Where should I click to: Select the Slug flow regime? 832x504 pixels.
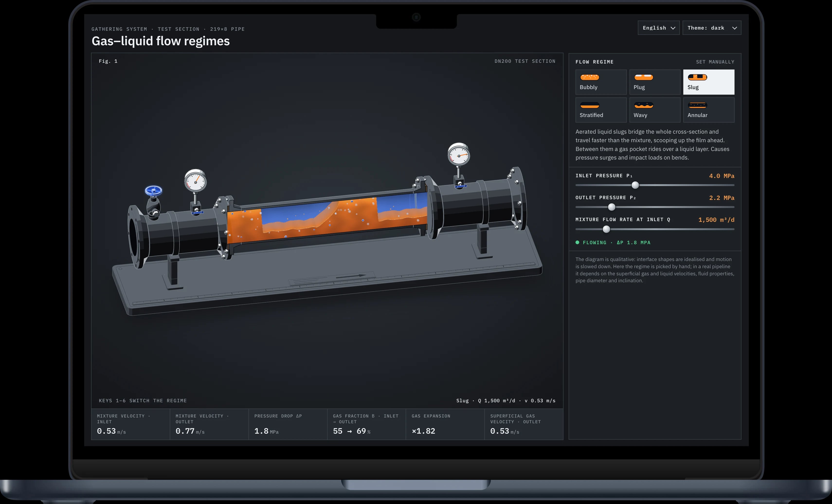[708, 82]
